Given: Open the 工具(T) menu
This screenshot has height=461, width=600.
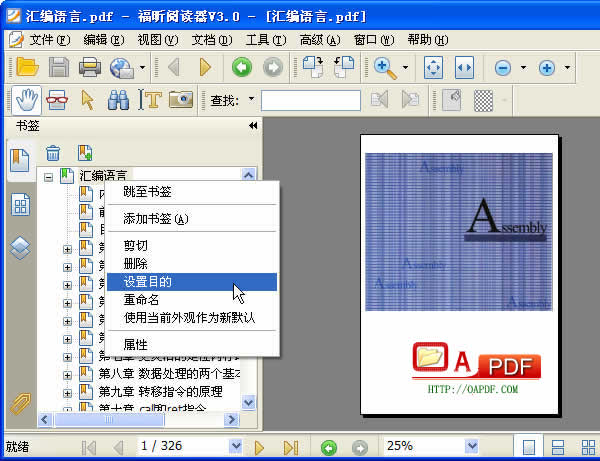Looking at the screenshot, I should point(266,40).
